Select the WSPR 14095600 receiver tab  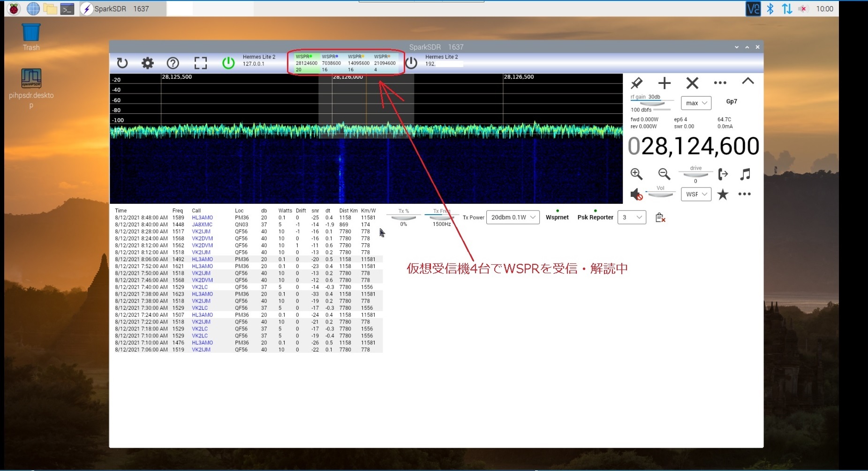358,63
